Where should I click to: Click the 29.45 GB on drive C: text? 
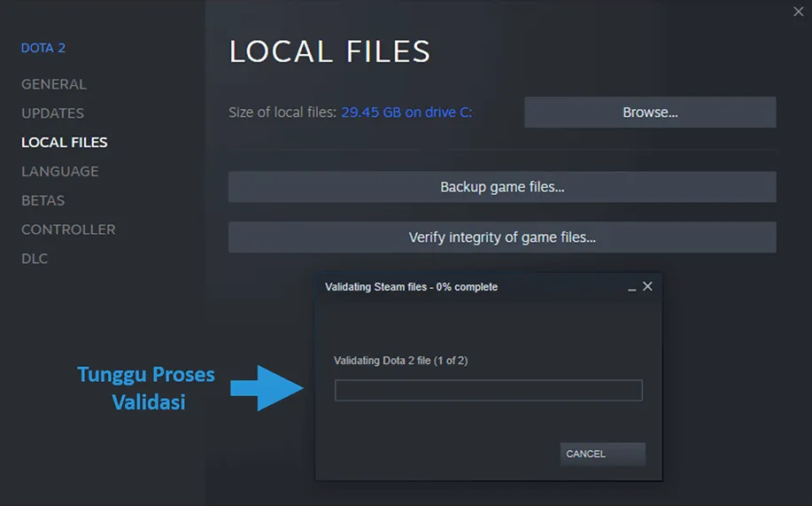pyautogui.click(x=406, y=112)
